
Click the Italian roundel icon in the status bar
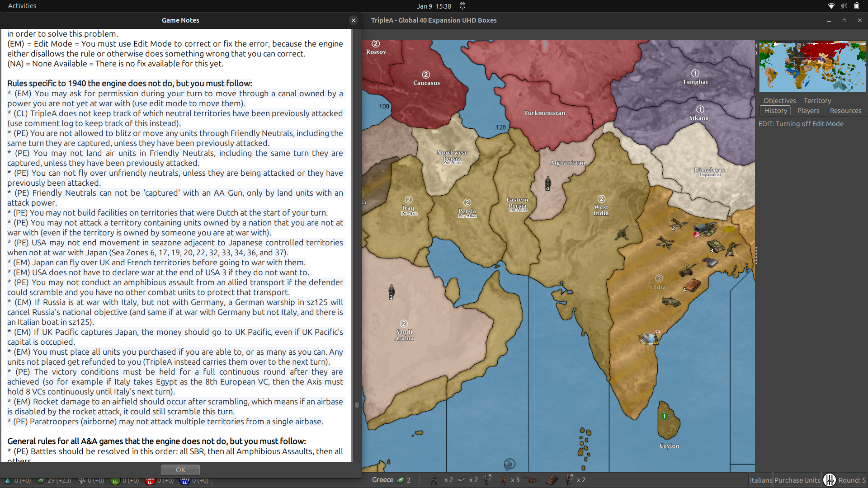point(830,480)
